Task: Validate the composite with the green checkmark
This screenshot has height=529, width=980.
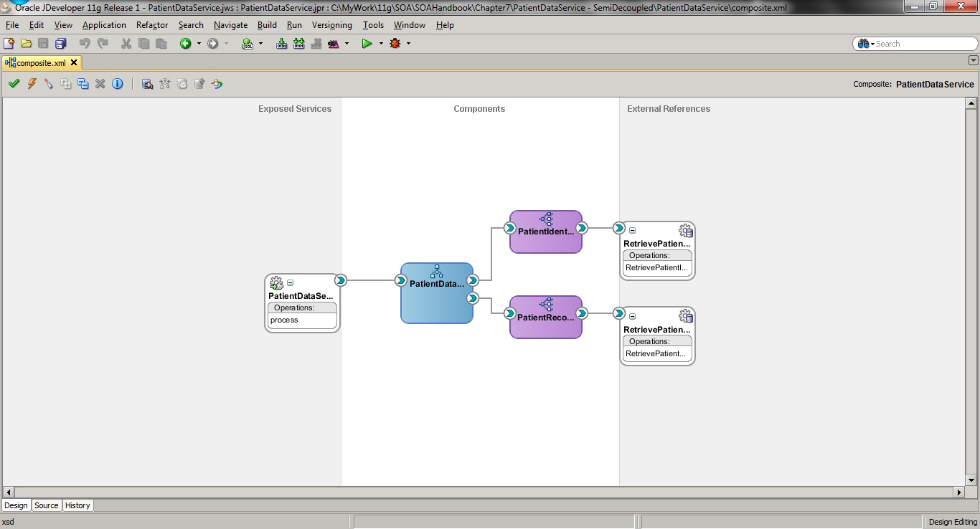Action: tap(14, 84)
